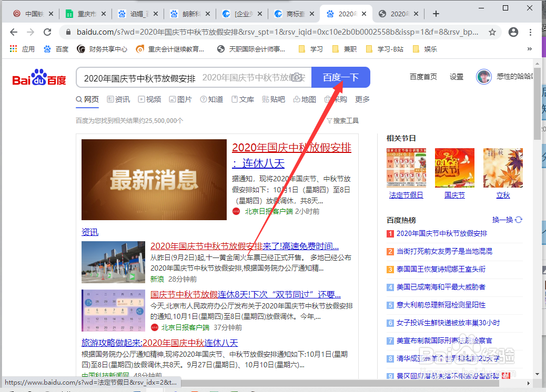This screenshot has width=546, height=392.
Task: Open hot item 3 泰国国王恢复诗妮娜王室头衔
Action: tap(441, 269)
